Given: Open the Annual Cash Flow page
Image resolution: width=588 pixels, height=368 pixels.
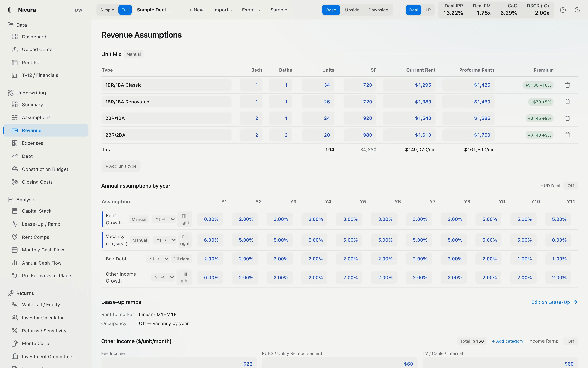Looking at the screenshot, I should (x=46, y=263).
